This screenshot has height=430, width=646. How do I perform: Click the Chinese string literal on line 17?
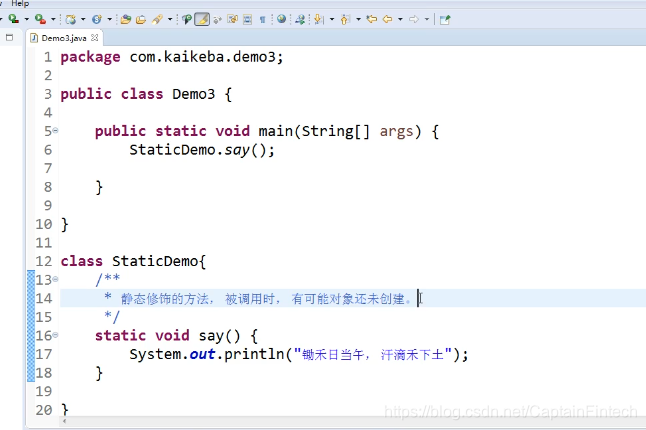click(373, 354)
